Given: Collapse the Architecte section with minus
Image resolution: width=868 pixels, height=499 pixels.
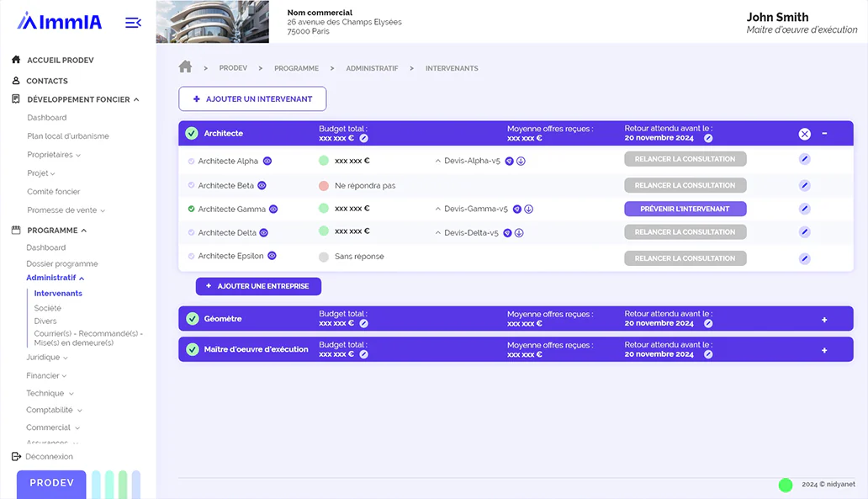Looking at the screenshot, I should [x=824, y=134].
